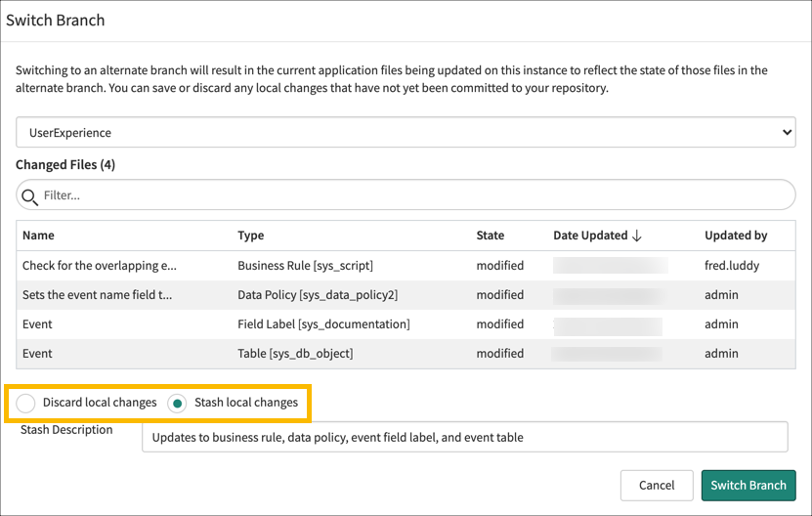Click the Date Updated column header text
This screenshot has height=516, width=812.
point(590,236)
